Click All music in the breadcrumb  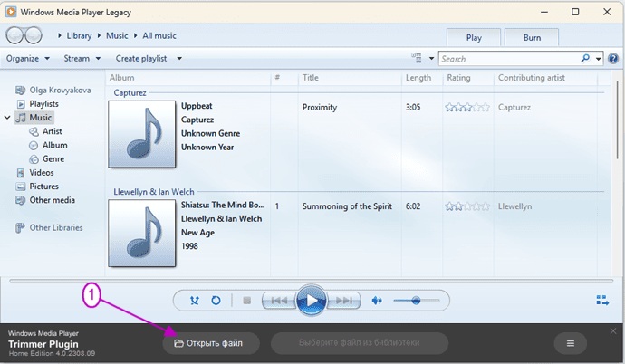[x=159, y=35]
